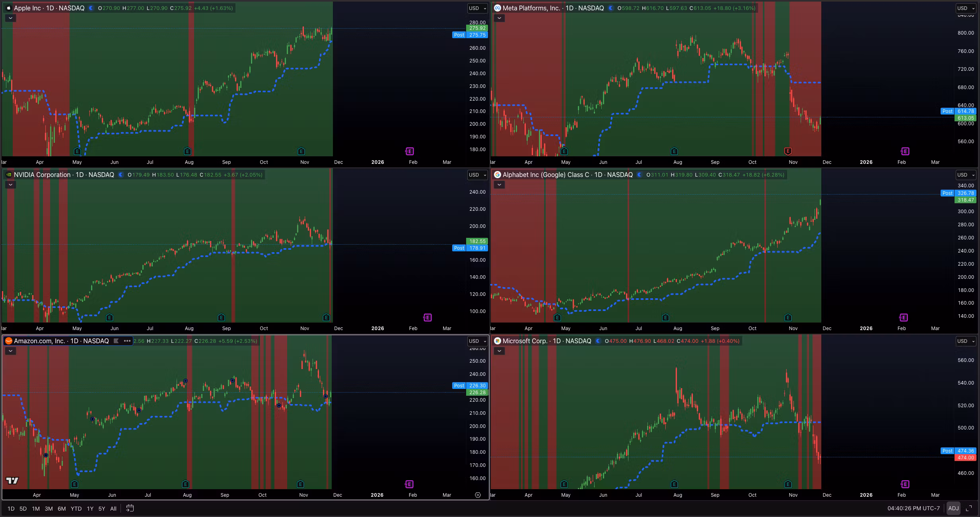The image size is (980, 517).
Task: Select the 1D date range
Action: pyautogui.click(x=11, y=508)
